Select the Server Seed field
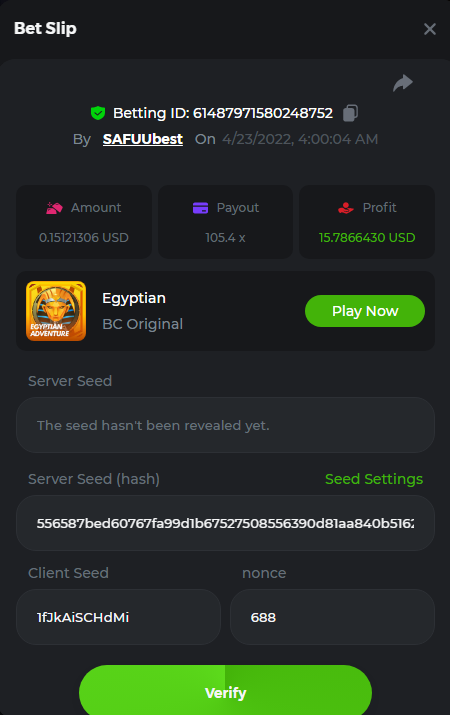450x715 pixels. pos(225,425)
